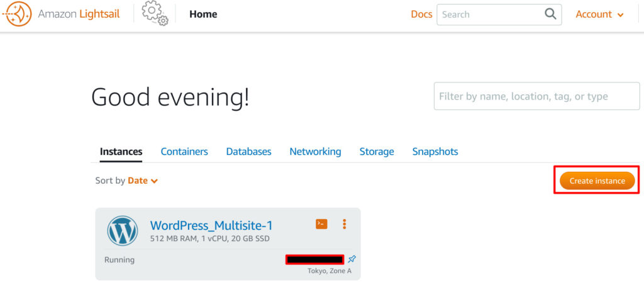Viewport: 644px width, 287px height.
Task: Expand the Account dropdown menu
Action: [x=599, y=14]
